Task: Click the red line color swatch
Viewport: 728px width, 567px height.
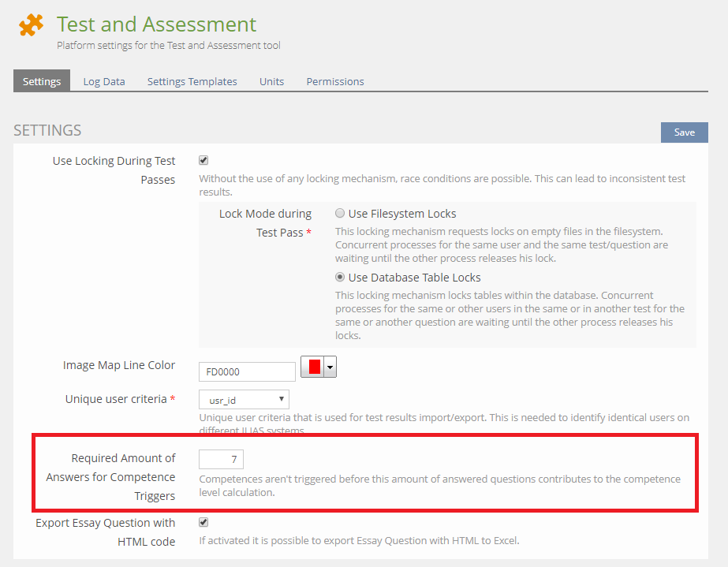Action: 315,367
